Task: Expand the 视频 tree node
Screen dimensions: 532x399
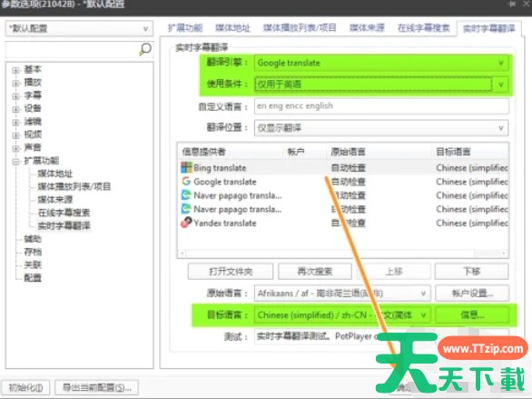Action: tap(15, 135)
